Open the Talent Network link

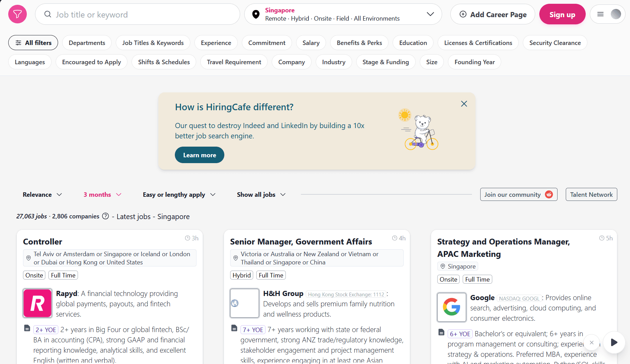click(x=592, y=194)
